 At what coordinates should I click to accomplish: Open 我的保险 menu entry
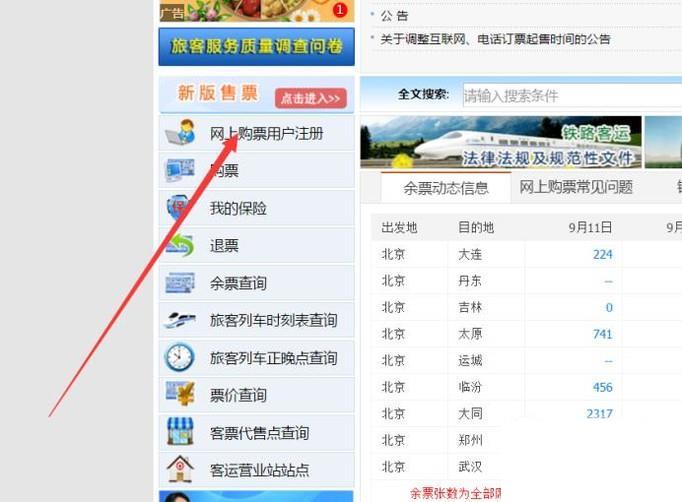(x=238, y=208)
